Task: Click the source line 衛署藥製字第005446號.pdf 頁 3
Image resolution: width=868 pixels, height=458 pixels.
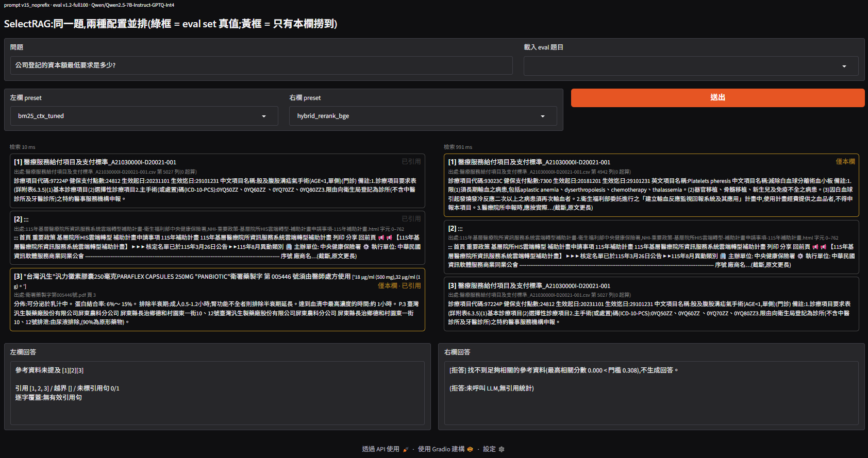Action: pyautogui.click(x=55, y=295)
